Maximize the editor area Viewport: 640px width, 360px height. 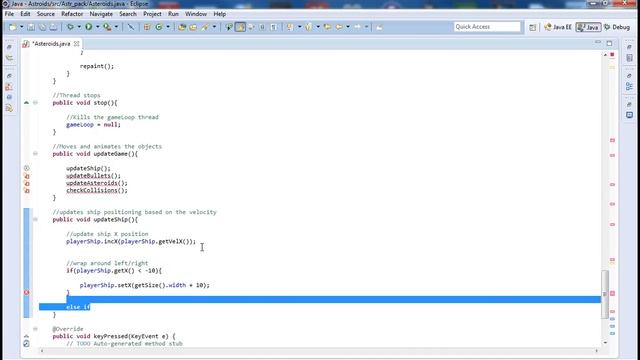[x=609, y=43]
